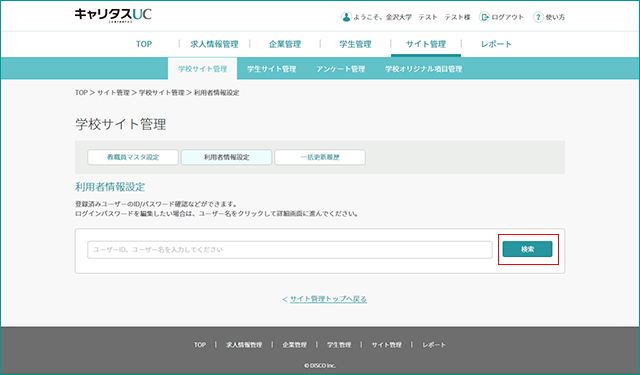
Task: Open the TOP main menu item
Action: pyautogui.click(x=144, y=44)
